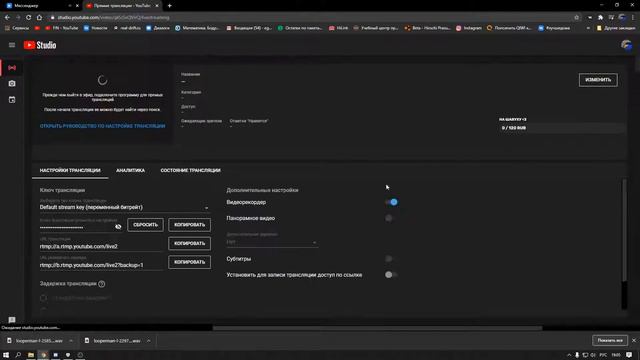Go back with browser back arrow
The height and width of the screenshot is (360, 640).
(x=7, y=18)
